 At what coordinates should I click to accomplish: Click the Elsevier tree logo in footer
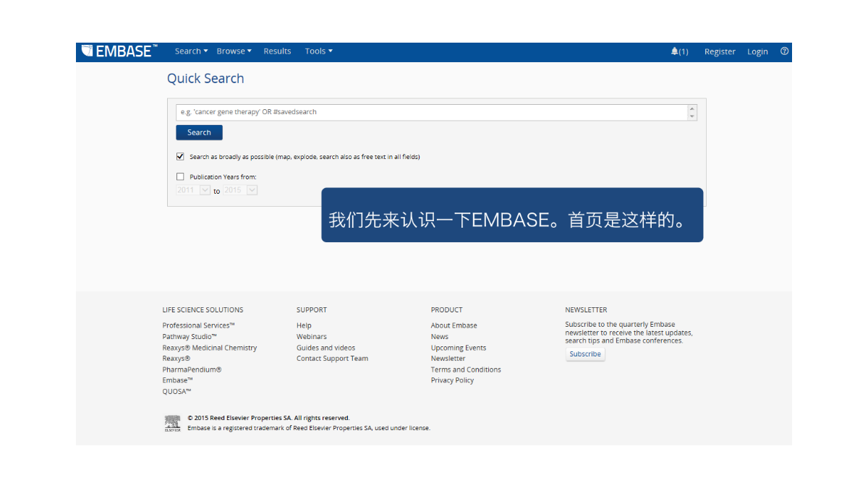(x=172, y=423)
